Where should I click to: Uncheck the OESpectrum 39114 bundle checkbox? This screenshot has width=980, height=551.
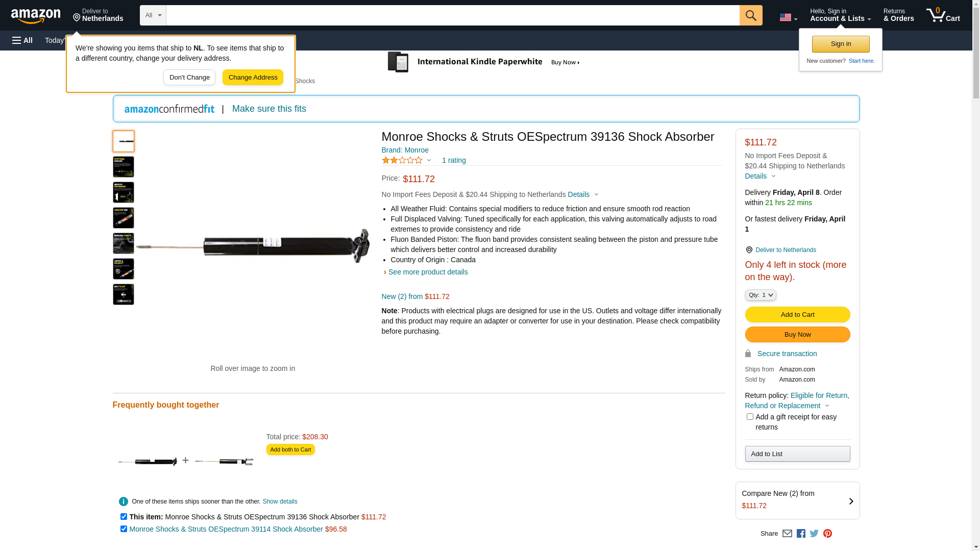[x=124, y=529]
